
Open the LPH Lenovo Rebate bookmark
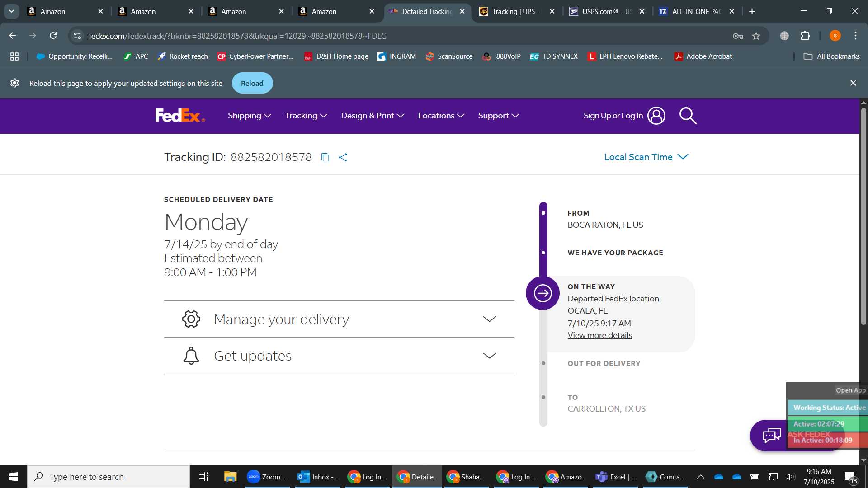click(x=625, y=56)
